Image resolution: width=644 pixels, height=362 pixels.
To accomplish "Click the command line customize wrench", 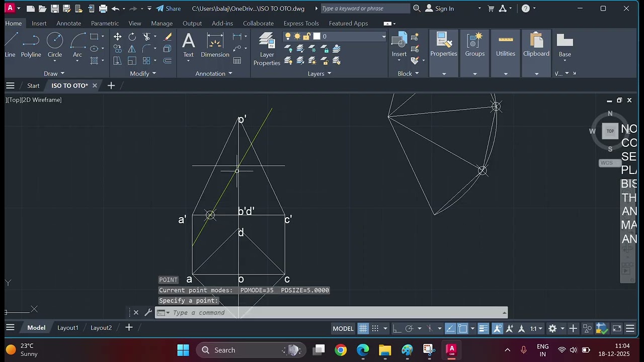I will pyautogui.click(x=148, y=312).
